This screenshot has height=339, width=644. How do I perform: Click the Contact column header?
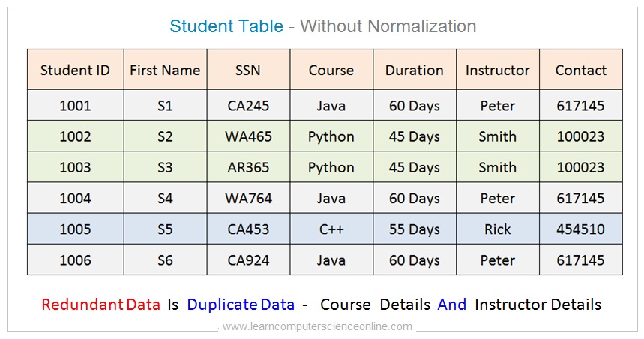click(x=580, y=70)
